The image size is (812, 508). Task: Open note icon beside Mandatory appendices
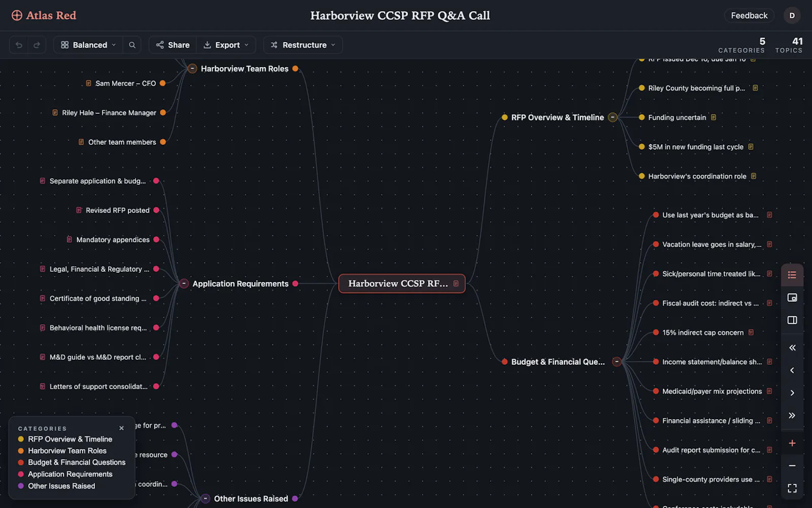(69, 239)
